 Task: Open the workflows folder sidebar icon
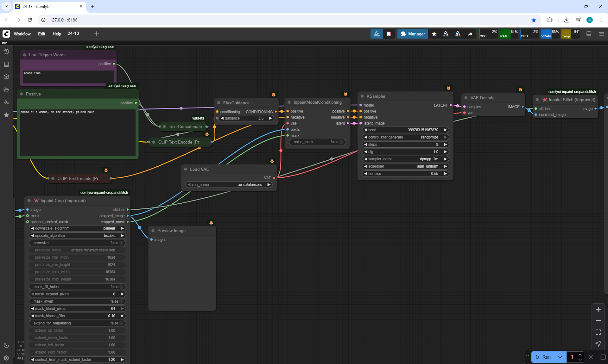(6, 89)
